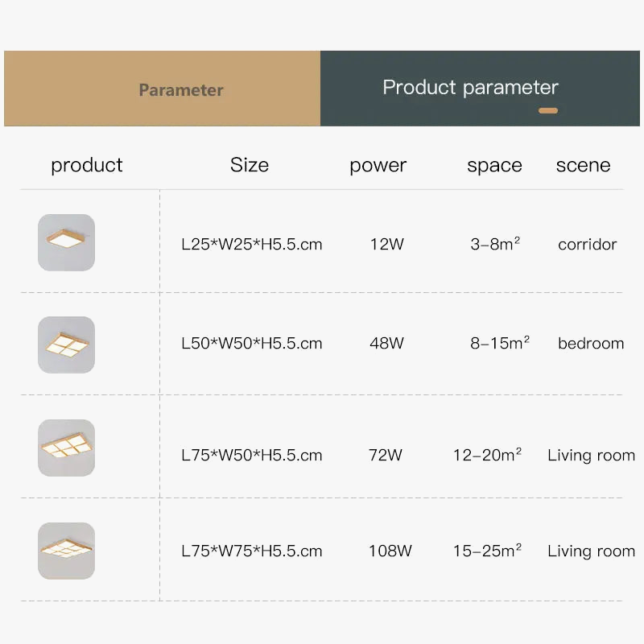
Task: Click the 3-8m² space value
Action: tap(495, 244)
